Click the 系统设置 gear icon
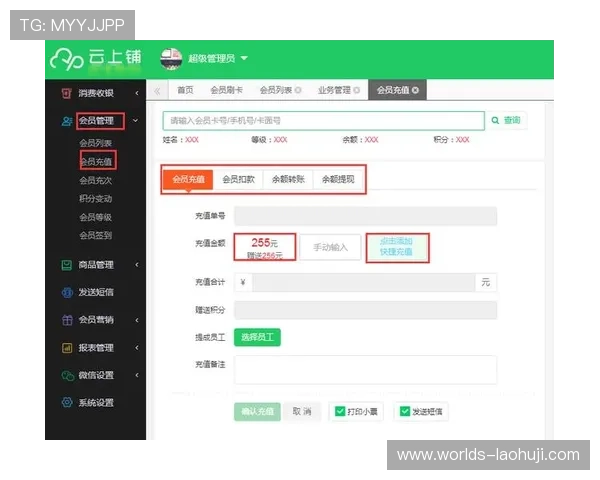 tap(67, 402)
